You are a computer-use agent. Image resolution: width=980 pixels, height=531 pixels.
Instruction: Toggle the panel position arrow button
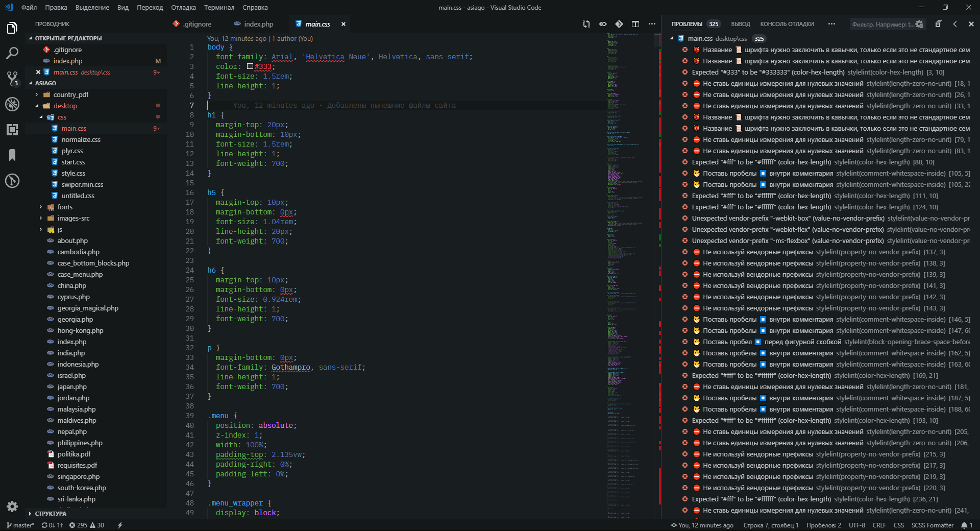[955, 24]
